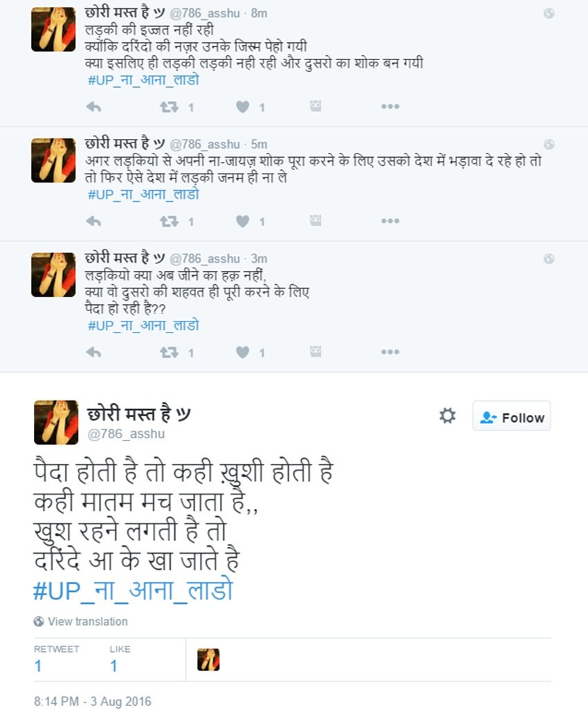Open the direct message icon on the second tweet
The image size is (588, 717).
coord(315,219)
